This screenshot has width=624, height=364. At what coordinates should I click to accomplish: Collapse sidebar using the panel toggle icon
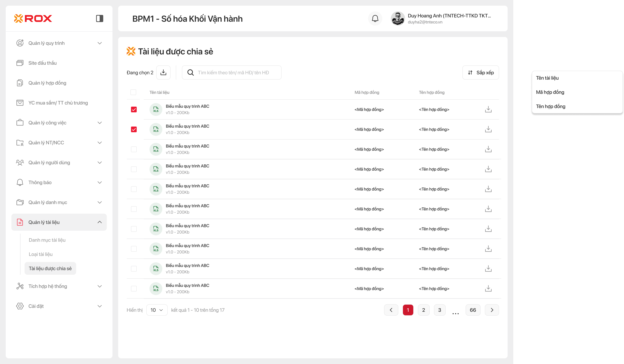tap(99, 18)
